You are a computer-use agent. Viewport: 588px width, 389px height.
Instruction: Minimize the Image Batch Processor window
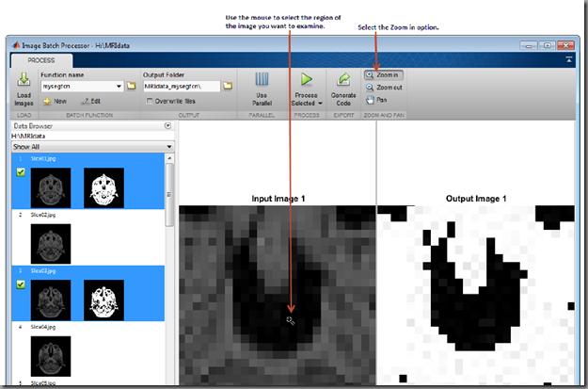[x=529, y=45]
